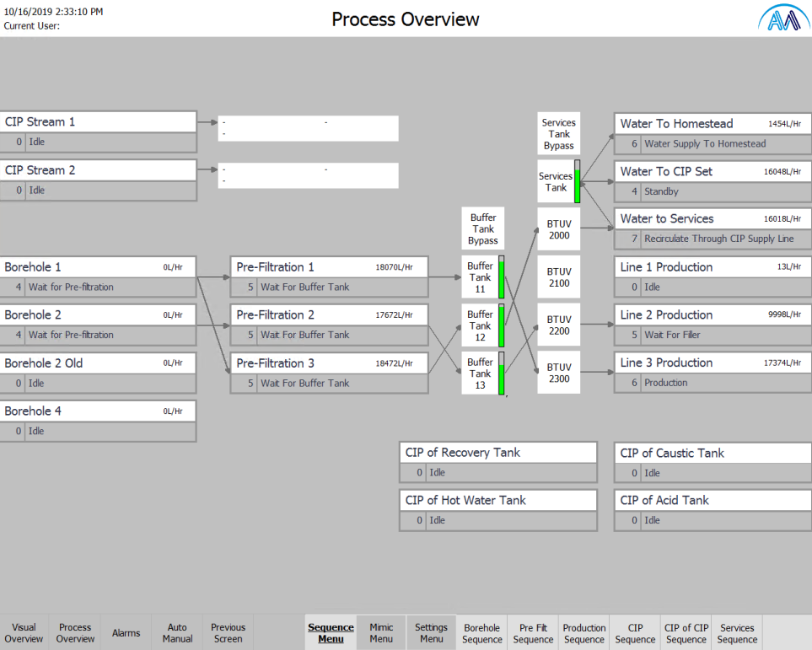This screenshot has height=650, width=812.
Task: Click the 1454L/Hr homestead flow value
Action: coord(784,124)
